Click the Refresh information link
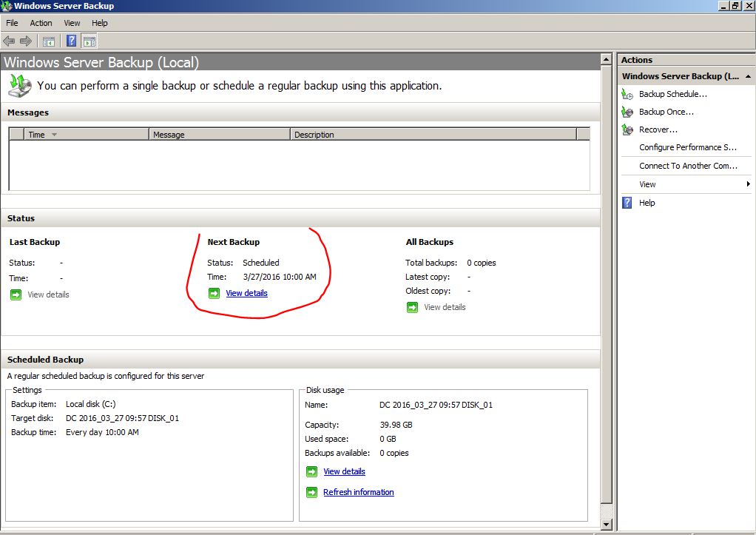 coord(358,492)
